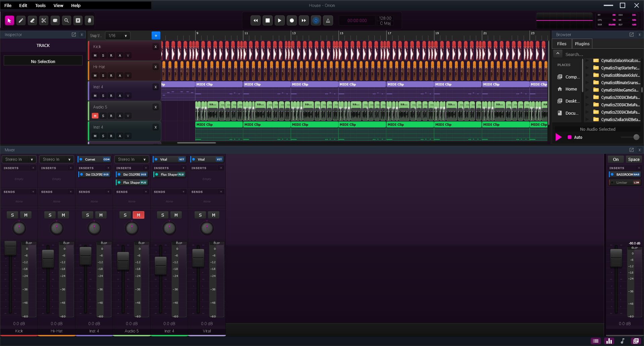
Task: Select the Eraser tool in the toolbar
Action: point(32,20)
